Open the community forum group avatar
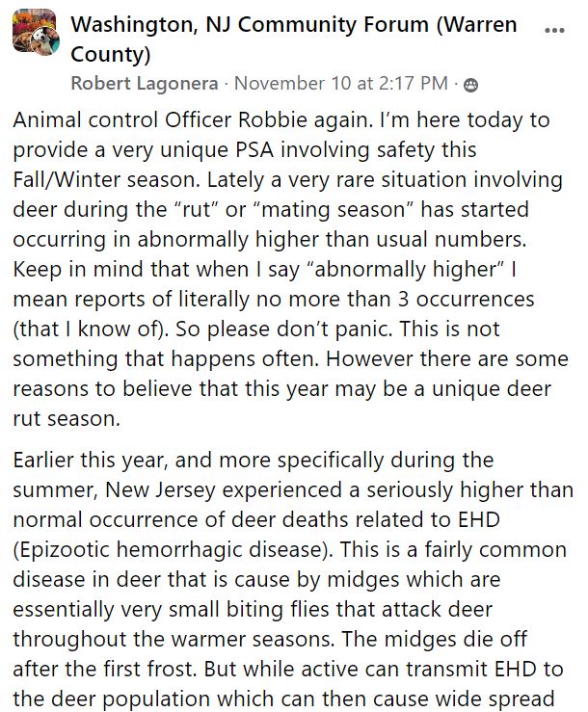This screenshot has height=712, width=588. [35, 36]
